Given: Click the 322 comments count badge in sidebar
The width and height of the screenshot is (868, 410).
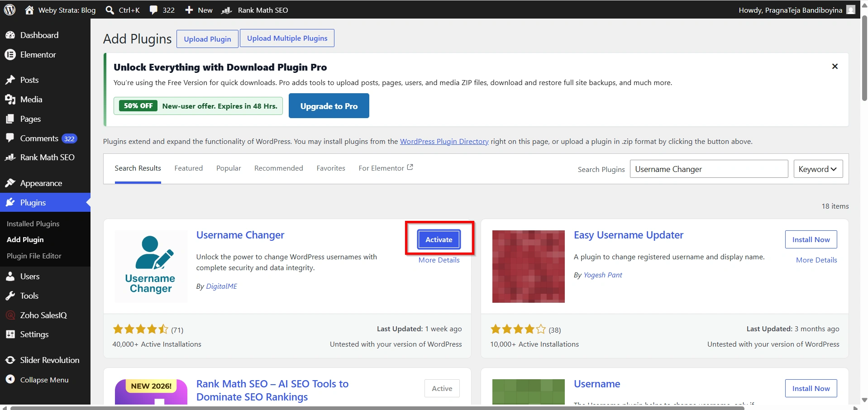Looking at the screenshot, I should click(x=69, y=138).
